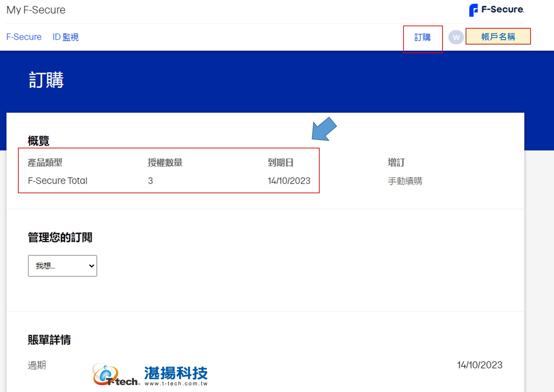Click the 到期日 value 14/10/2023
The height and width of the screenshot is (392, 554).
pyautogui.click(x=289, y=181)
